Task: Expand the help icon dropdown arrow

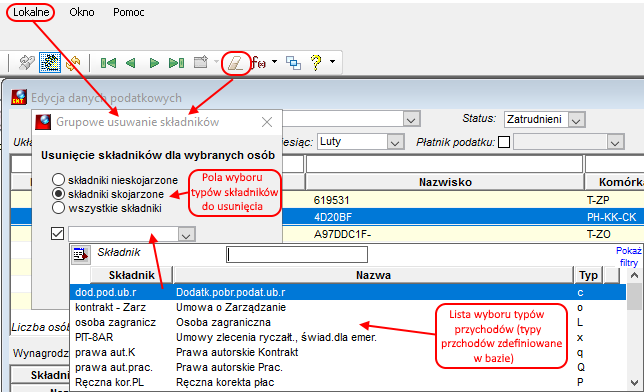Action: point(332,62)
